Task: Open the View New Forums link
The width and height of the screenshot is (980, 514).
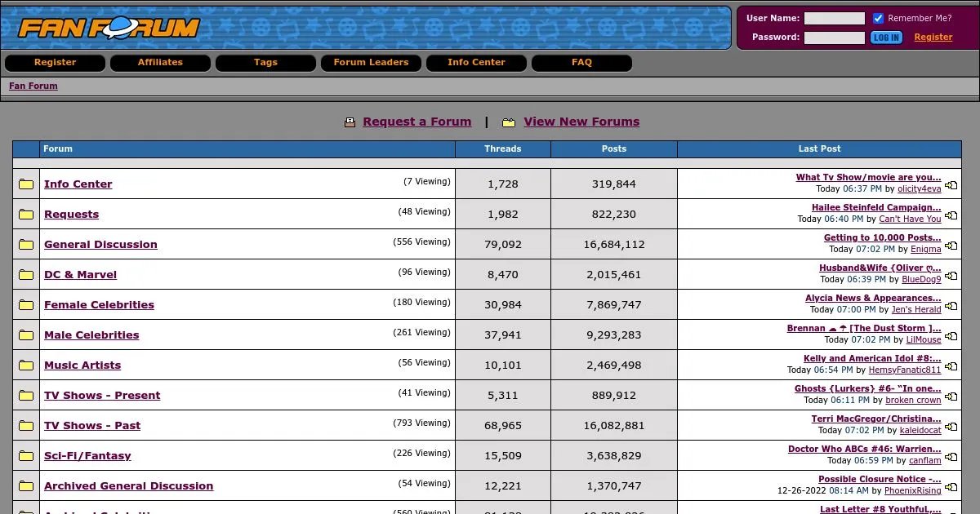Action: click(581, 122)
